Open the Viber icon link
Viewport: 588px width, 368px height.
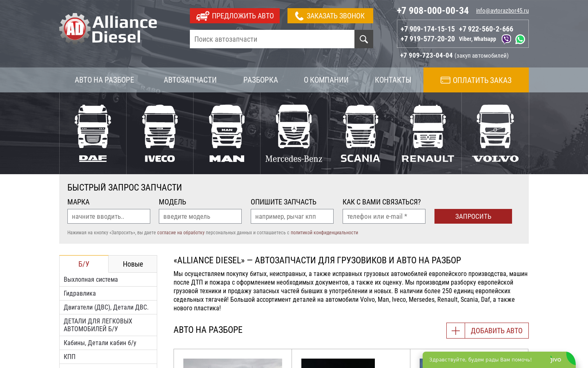tap(506, 39)
